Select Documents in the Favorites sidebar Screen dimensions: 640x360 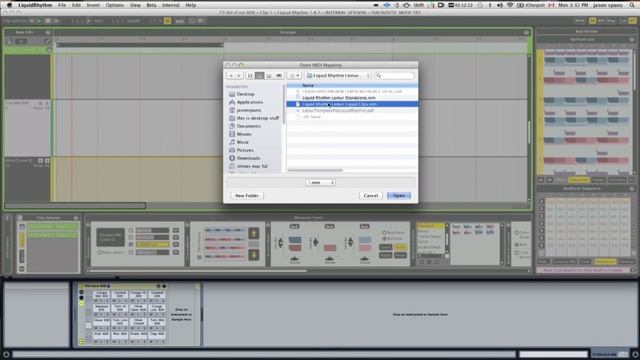point(249,126)
